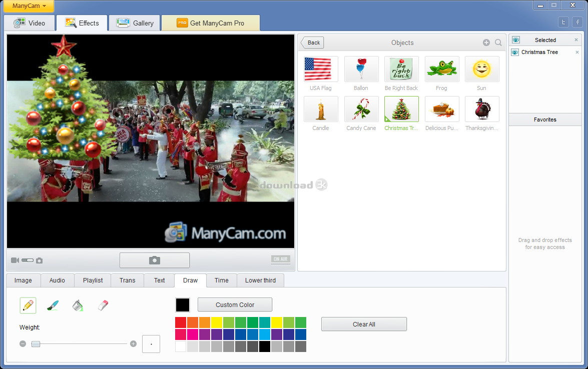Add Candle object

click(x=321, y=109)
